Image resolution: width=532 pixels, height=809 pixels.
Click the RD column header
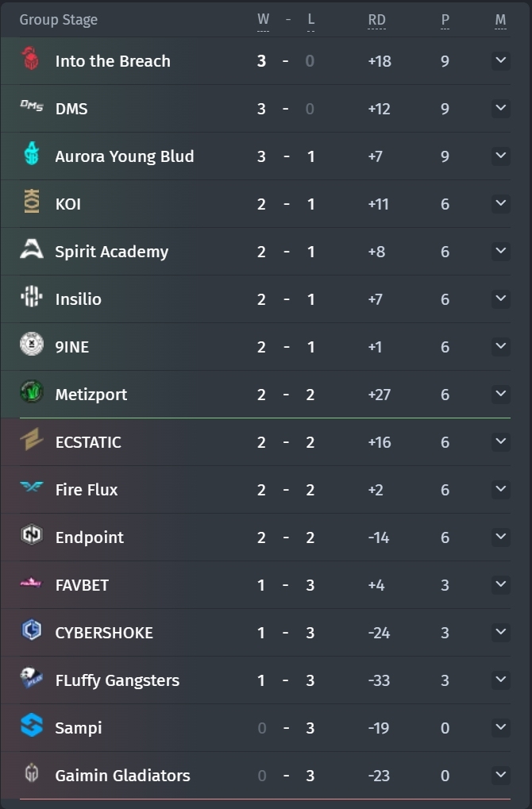point(376,20)
